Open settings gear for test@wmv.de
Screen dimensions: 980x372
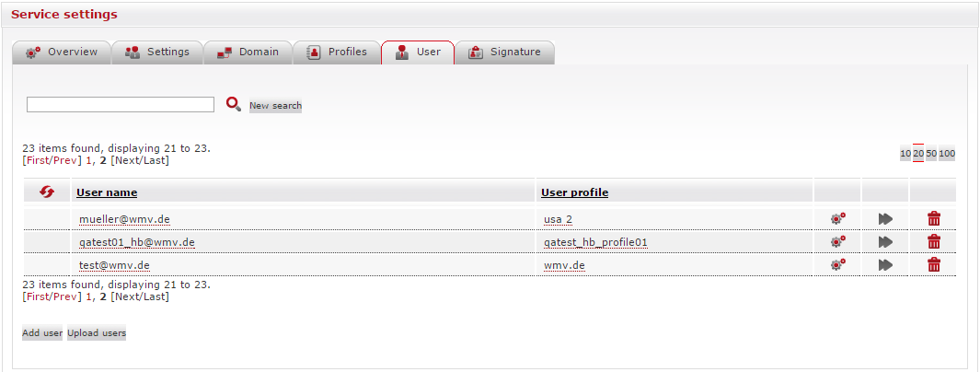point(837,265)
